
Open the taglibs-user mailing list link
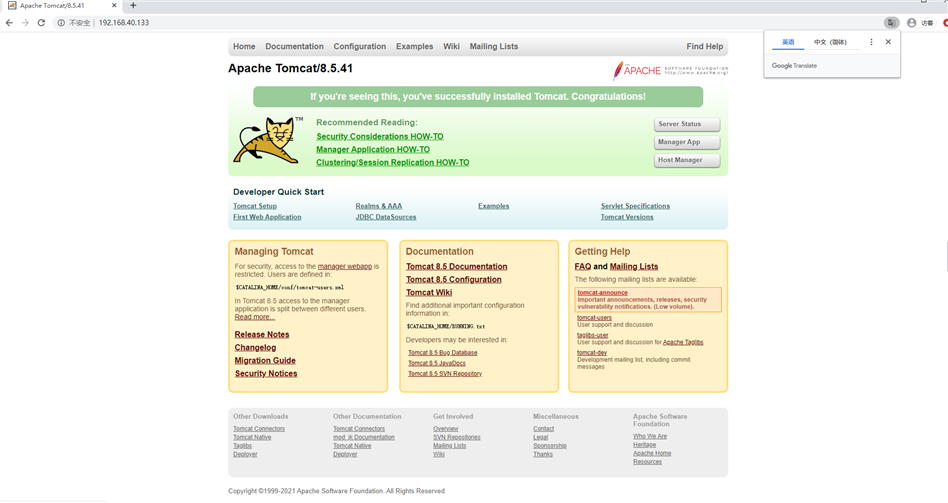[592, 335]
